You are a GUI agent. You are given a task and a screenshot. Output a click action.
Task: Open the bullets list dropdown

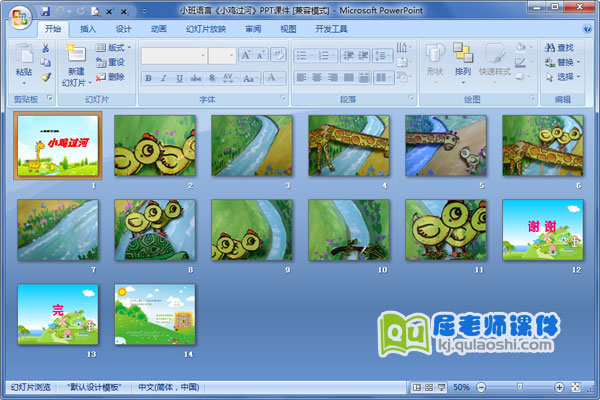coord(305,56)
